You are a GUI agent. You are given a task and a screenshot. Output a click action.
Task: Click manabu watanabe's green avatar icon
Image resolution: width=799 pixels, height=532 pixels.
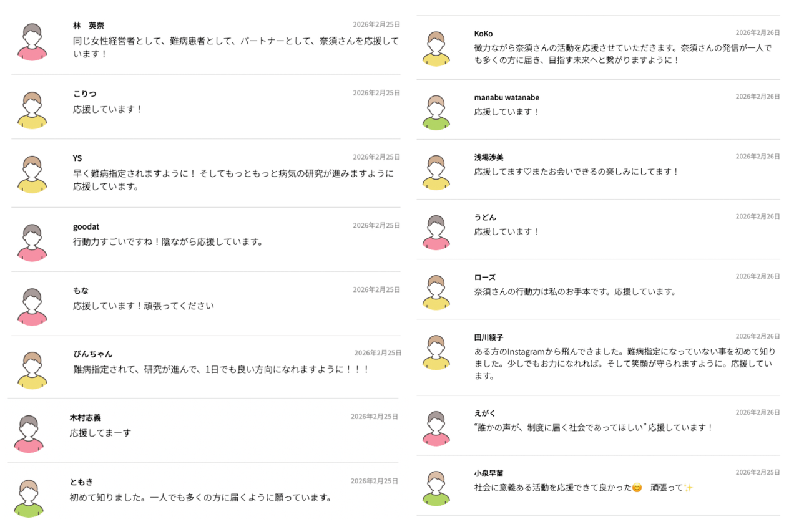tap(436, 112)
